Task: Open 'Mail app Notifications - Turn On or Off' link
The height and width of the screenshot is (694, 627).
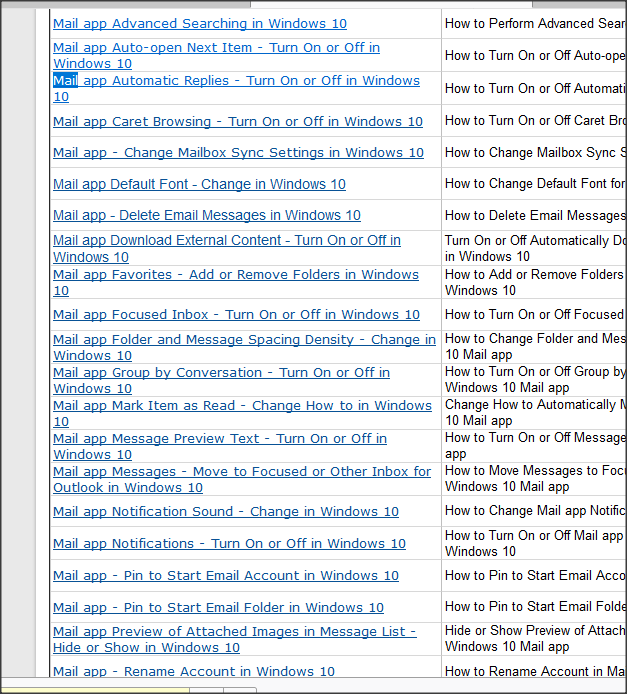Action: [x=229, y=544]
